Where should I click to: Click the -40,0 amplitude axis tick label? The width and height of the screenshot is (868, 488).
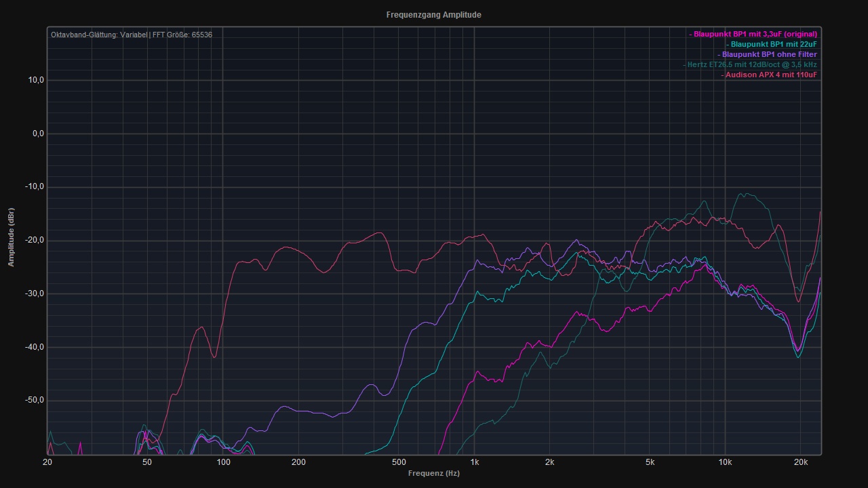click(35, 347)
